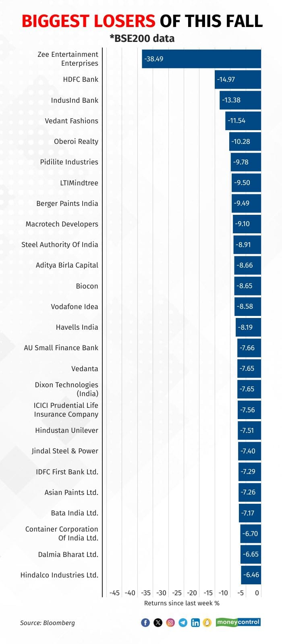Image resolution: width=282 pixels, height=644 pixels.
Task: Click the LinkedIn icon
Action: click(x=195, y=623)
